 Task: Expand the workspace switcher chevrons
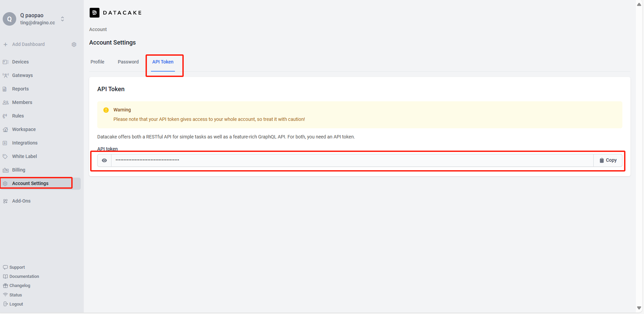click(x=62, y=19)
